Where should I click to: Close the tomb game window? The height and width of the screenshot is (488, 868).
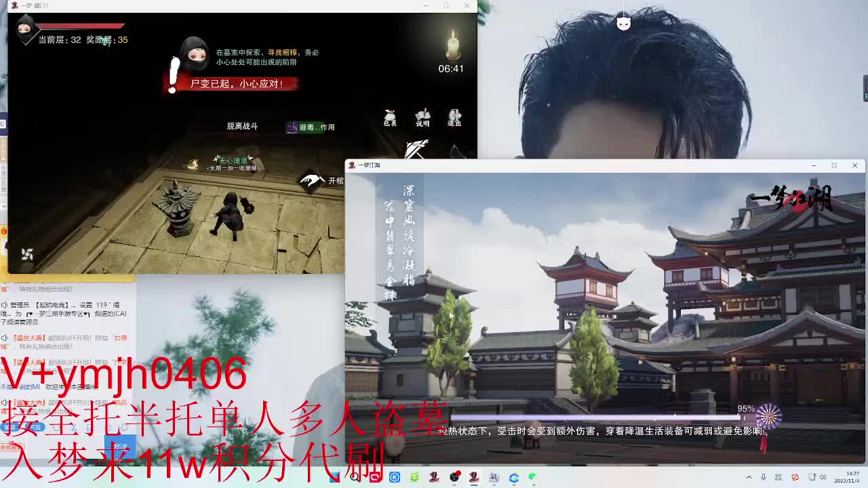(x=467, y=5)
